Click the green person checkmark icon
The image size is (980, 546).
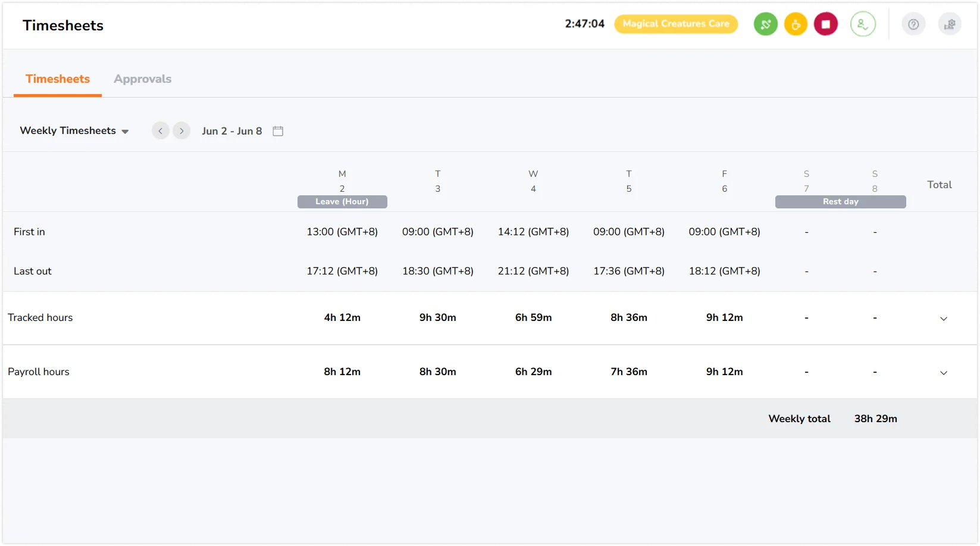click(x=862, y=24)
